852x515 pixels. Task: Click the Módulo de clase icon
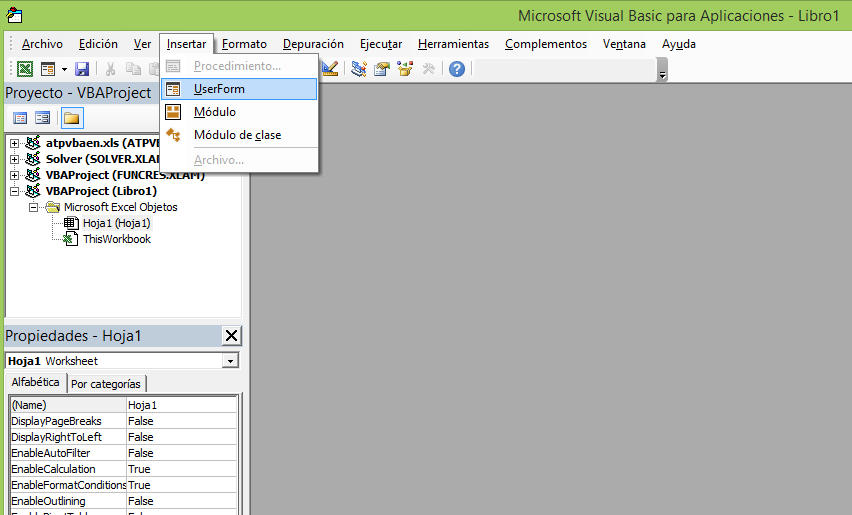173,135
